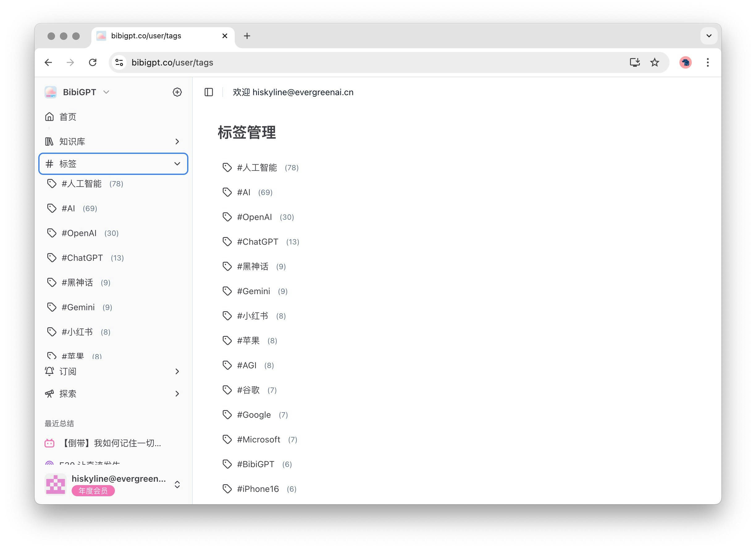Open #黑神话 tag in sidebar

(77, 282)
